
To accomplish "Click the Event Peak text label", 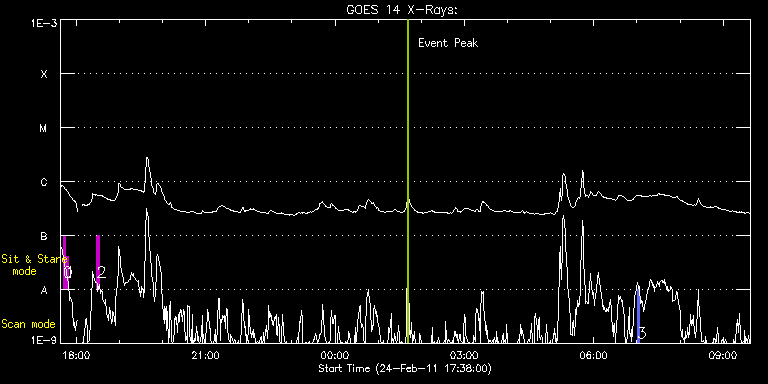I will point(448,43).
